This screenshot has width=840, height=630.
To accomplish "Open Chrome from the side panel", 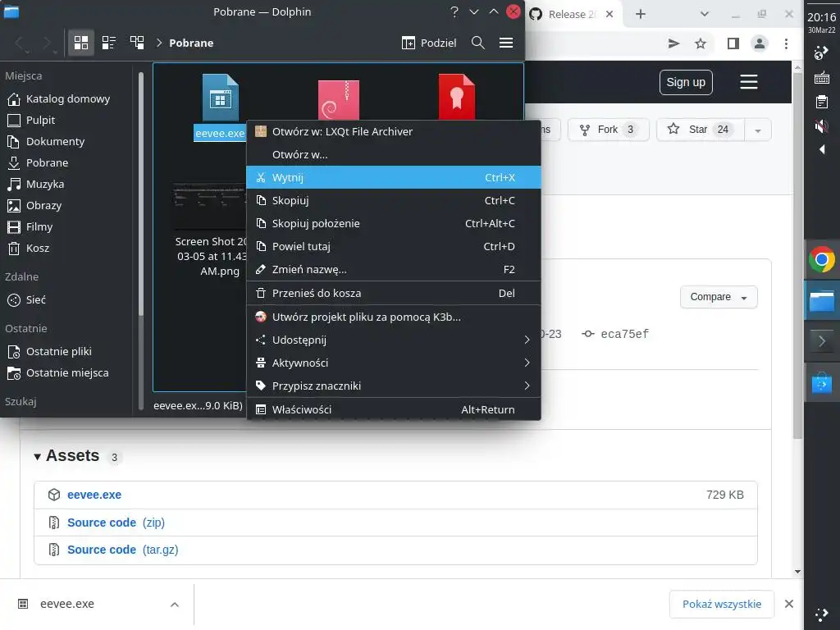I will [x=821, y=260].
